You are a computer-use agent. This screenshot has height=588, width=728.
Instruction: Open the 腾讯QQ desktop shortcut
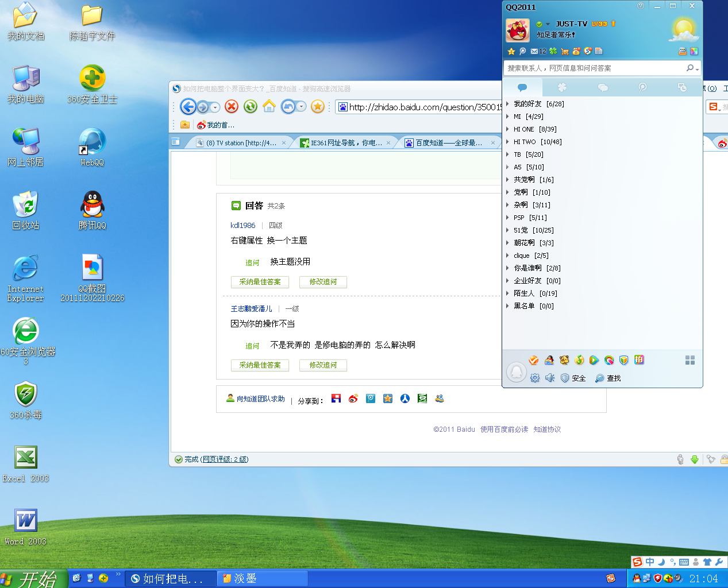pyautogui.click(x=93, y=210)
